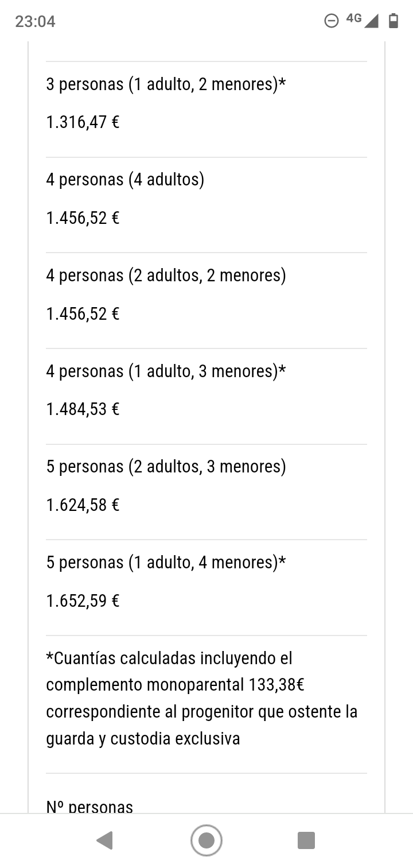
Task: Select the '4 personas (4 adultos)' entry
Action: tap(206, 205)
